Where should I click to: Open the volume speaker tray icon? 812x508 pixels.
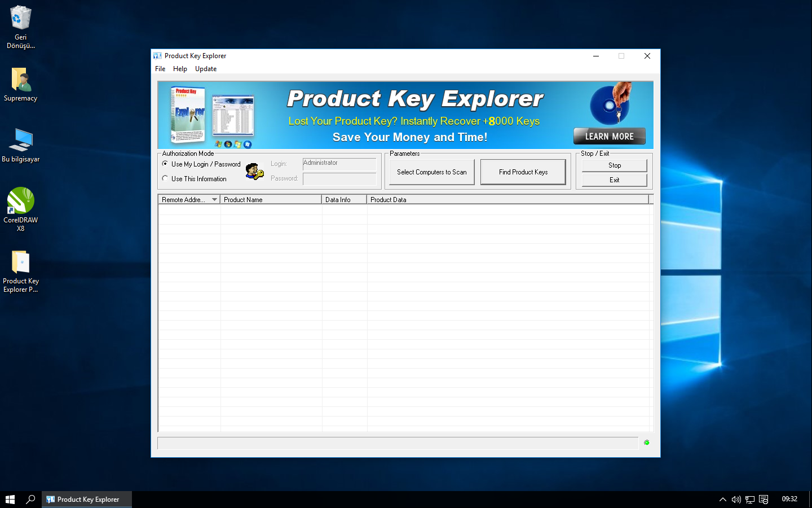point(736,500)
